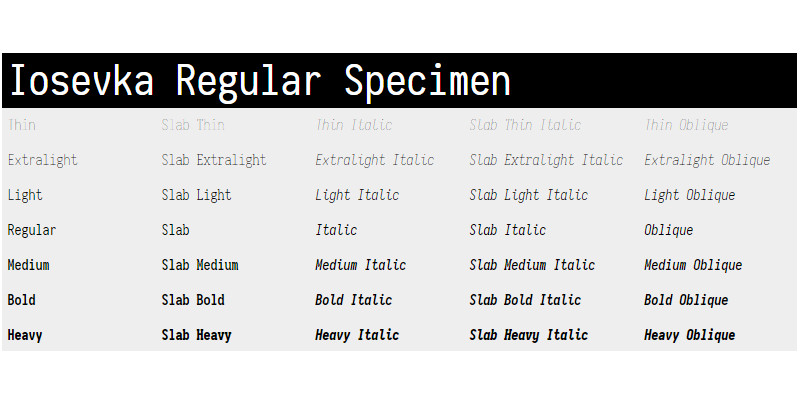Choose the Heavy Oblique style
800x400 pixels.
[x=690, y=335]
